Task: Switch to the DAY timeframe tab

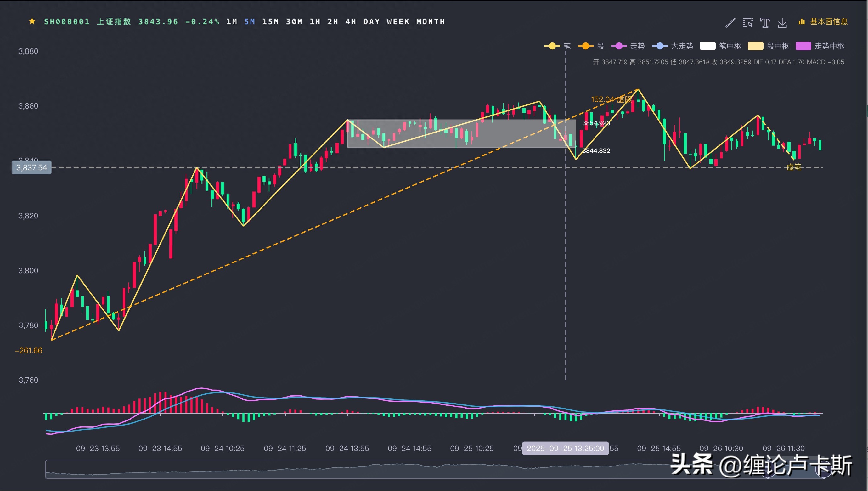Action: (x=371, y=22)
